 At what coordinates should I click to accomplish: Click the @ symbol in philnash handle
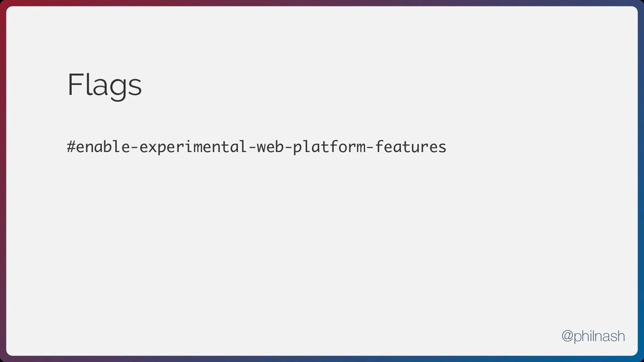[x=567, y=336]
